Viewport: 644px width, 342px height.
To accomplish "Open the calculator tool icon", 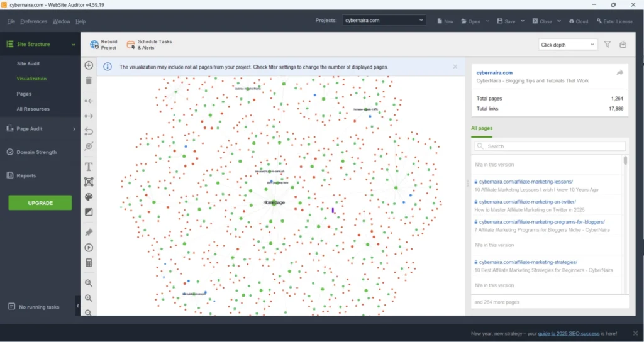I will pos(89,263).
